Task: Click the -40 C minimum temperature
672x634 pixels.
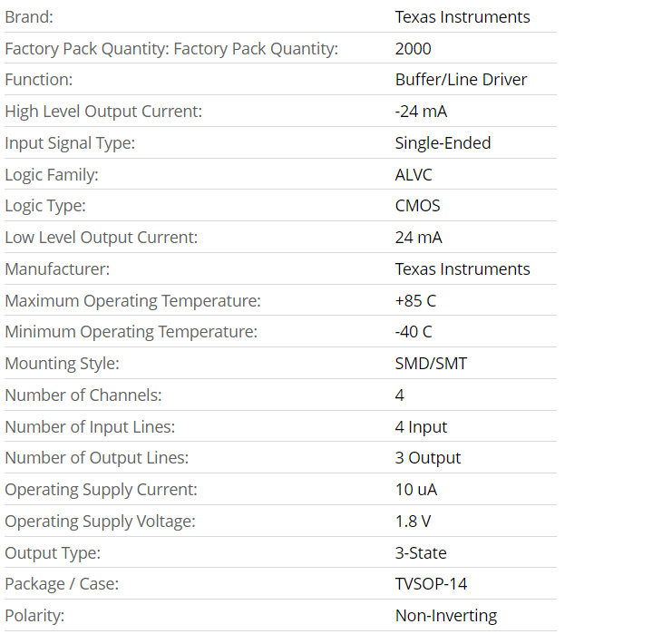Action: 414,332
